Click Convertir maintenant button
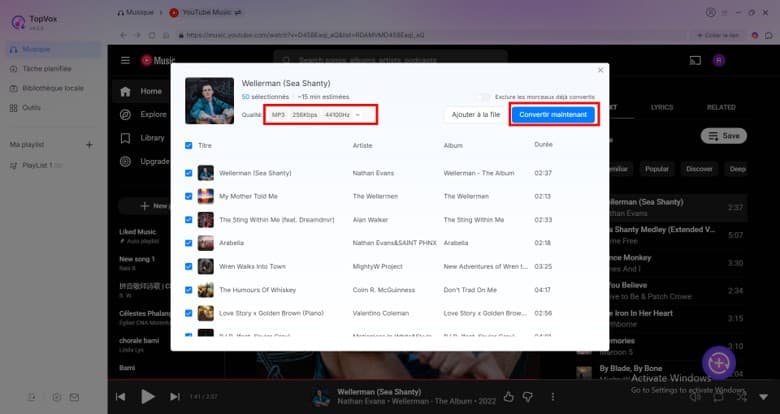The image size is (780, 414). click(x=553, y=114)
